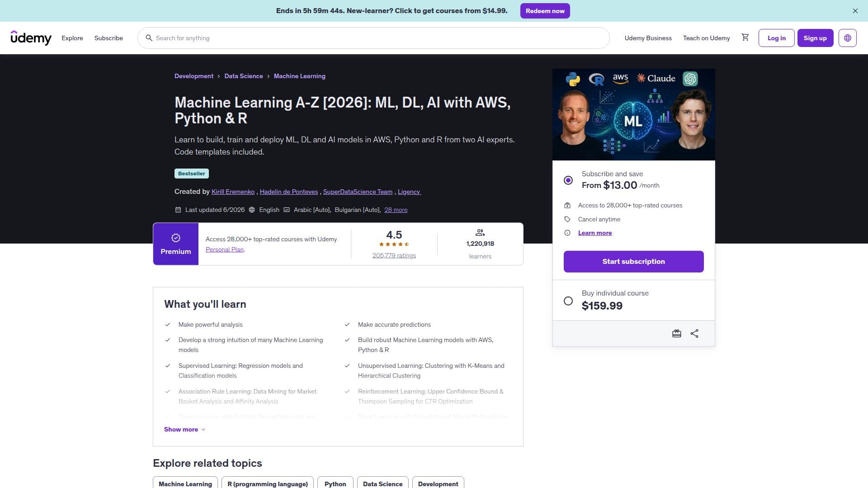This screenshot has width=868, height=488.
Task: Click the English language globe icon
Action: click(x=252, y=210)
